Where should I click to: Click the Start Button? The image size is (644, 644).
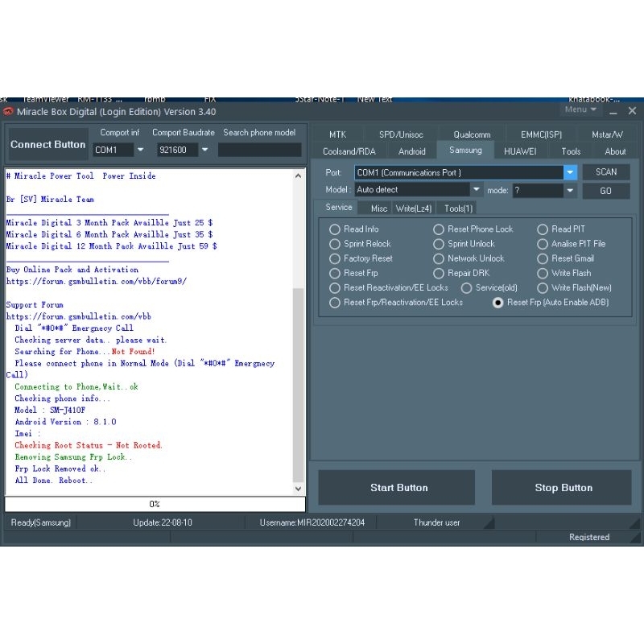397,488
